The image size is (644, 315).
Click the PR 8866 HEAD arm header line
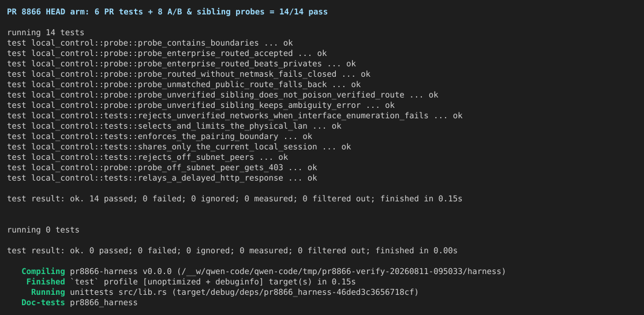click(x=167, y=12)
